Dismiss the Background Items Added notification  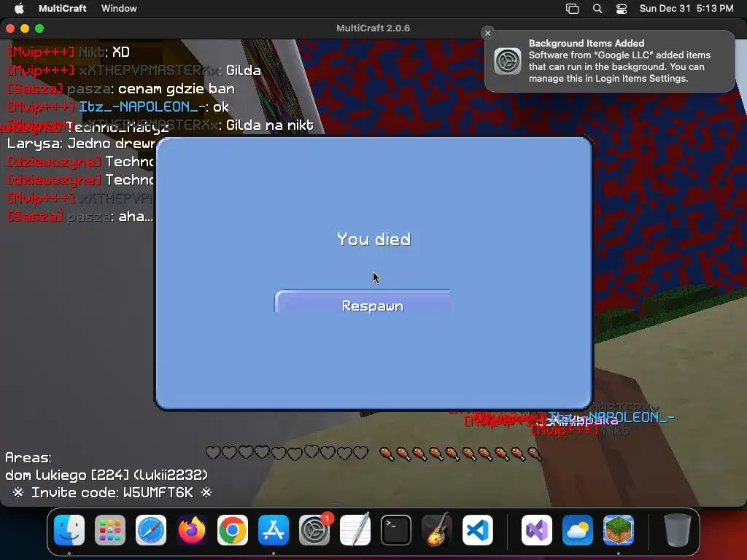point(487,33)
